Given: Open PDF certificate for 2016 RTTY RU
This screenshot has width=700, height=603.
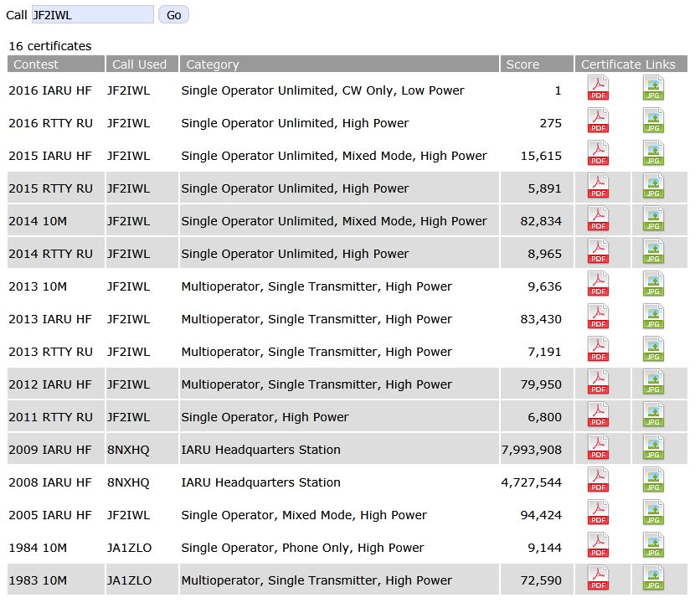Looking at the screenshot, I should pyautogui.click(x=598, y=121).
